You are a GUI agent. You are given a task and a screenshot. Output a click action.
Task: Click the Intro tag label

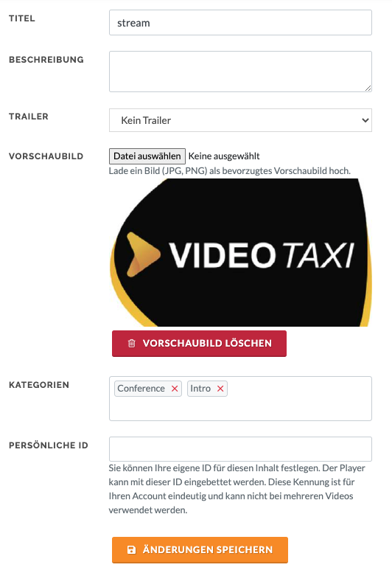pyautogui.click(x=200, y=389)
